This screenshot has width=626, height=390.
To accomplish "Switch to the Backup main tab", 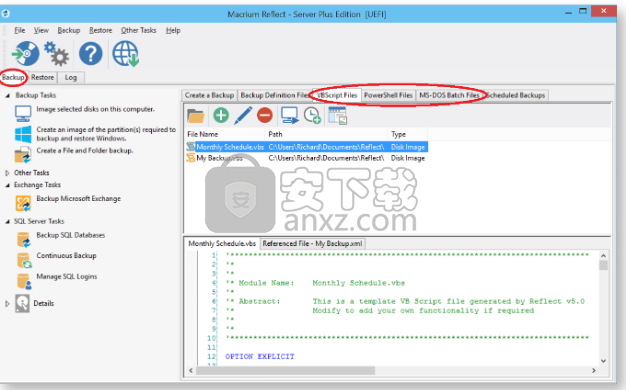I will 13,77.
